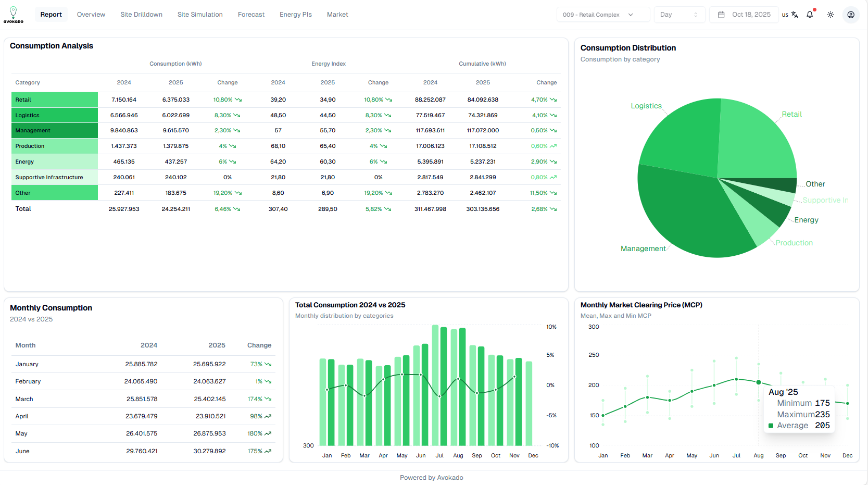Open the user profile icon
Image resolution: width=868 pixels, height=485 pixels.
pos(851,15)
